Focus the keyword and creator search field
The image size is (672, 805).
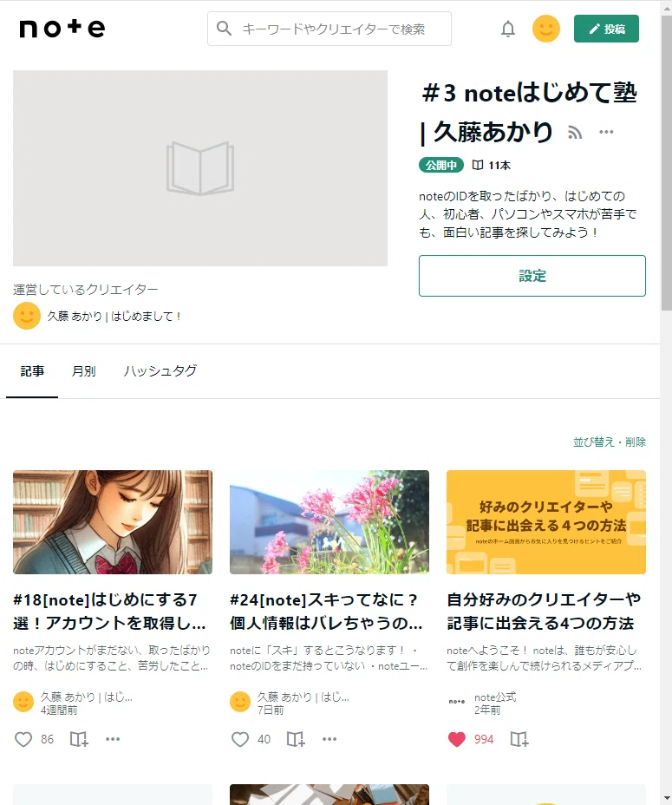point(329,29)
